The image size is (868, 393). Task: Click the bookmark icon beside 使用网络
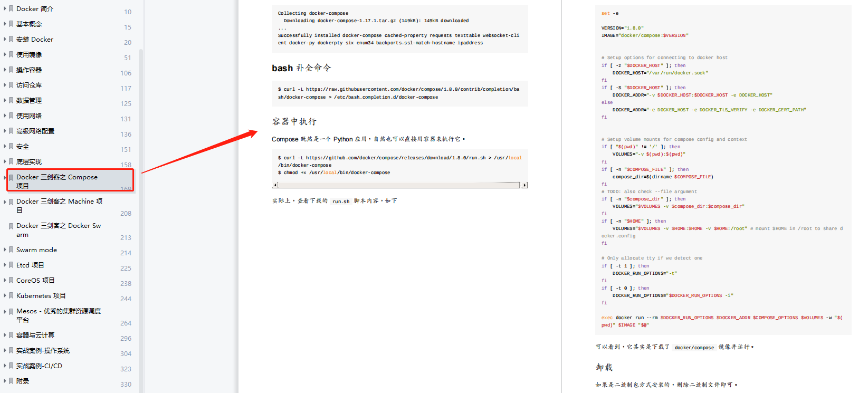11,116
